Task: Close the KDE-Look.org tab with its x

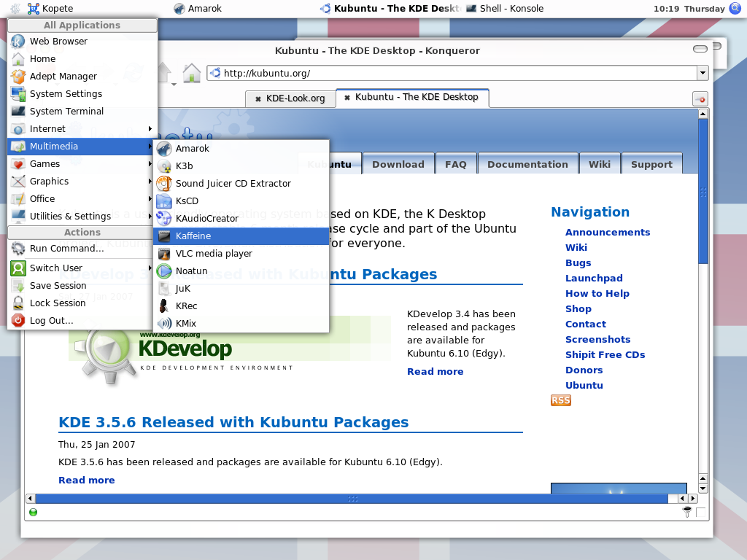Action: coord(258,99)
